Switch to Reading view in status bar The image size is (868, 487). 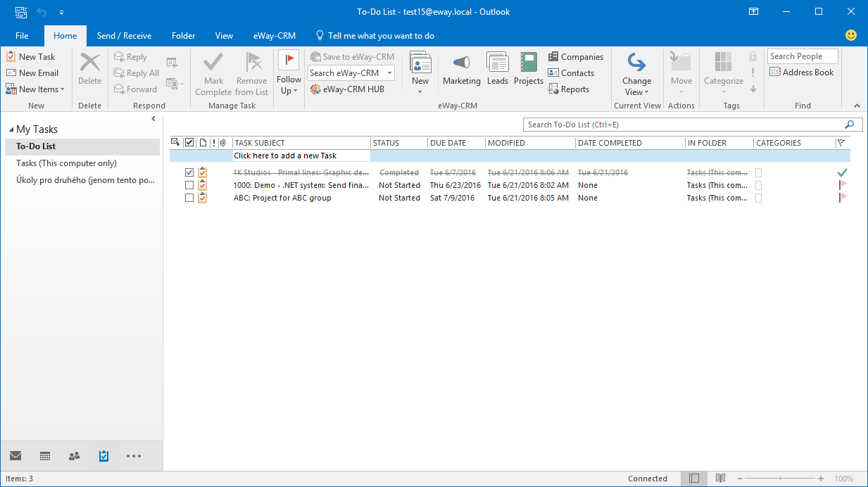(719, 479)
